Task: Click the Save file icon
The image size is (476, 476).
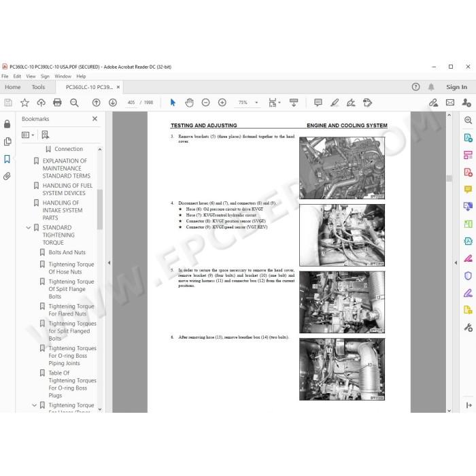Action: [x=8, y=103]
